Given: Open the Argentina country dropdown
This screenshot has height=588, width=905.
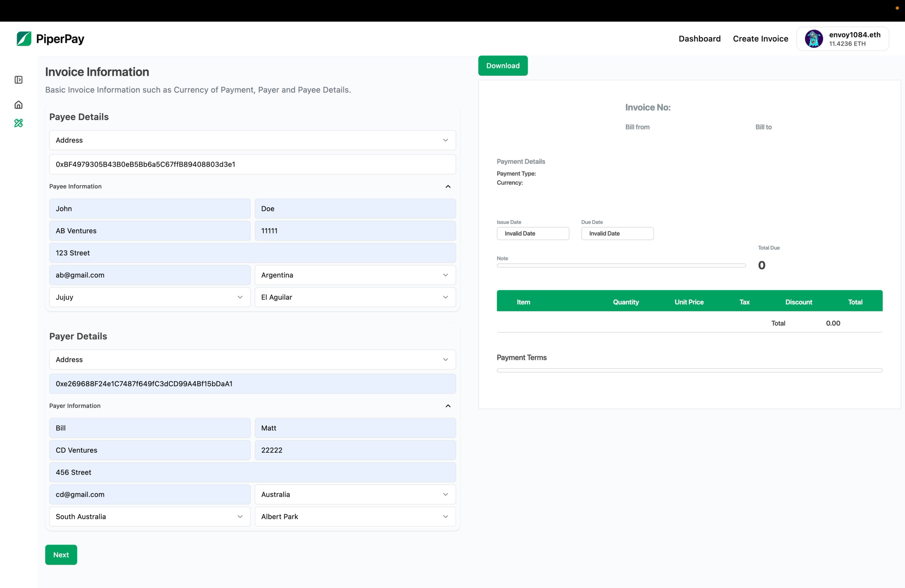Looking at the screenshot, I should (355, 275).
